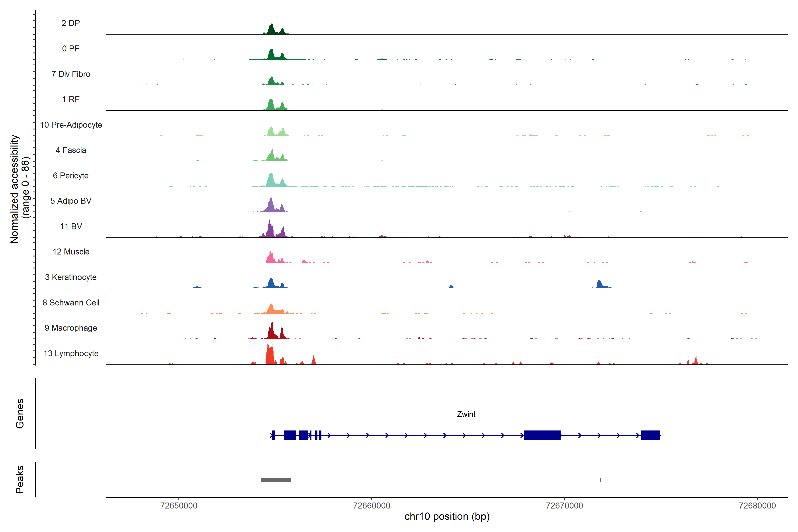Screen dimensions: 798x532
Task: Select the 3 Keratinocyte track label
Action: (70, 277)
